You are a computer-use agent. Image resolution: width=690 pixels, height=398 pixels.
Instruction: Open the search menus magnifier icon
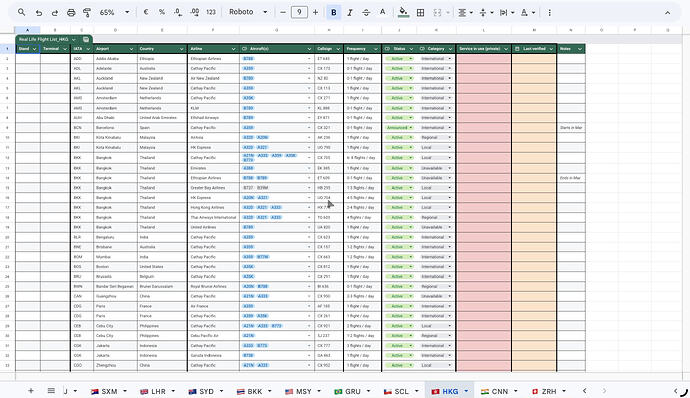[21, 12]
